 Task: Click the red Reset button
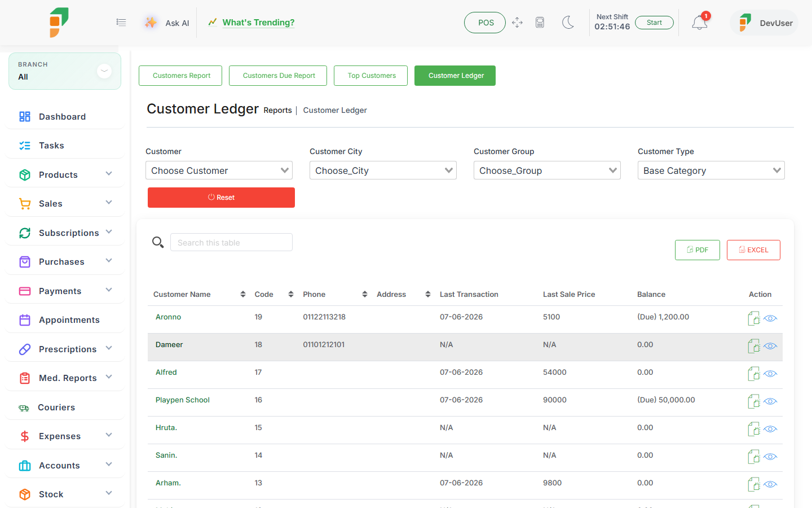[x=221, y=198]
